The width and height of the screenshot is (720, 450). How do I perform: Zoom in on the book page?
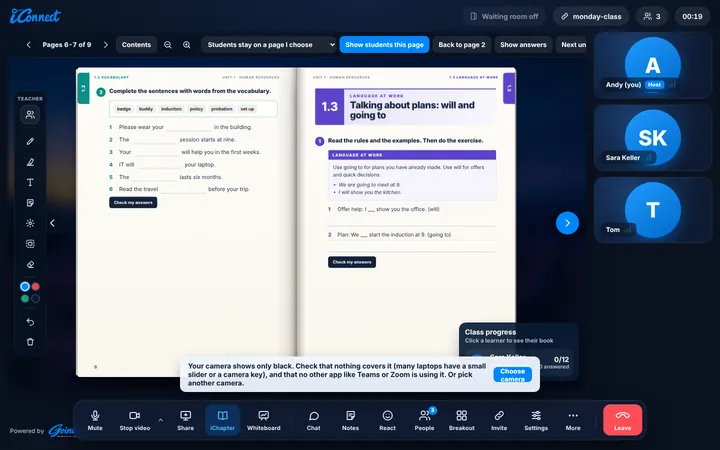[186, 45]
